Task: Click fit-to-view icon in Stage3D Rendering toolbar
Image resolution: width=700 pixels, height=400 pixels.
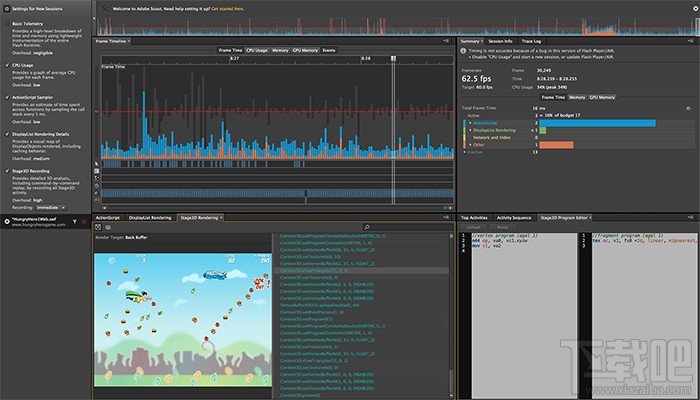Action: (98, 227)
